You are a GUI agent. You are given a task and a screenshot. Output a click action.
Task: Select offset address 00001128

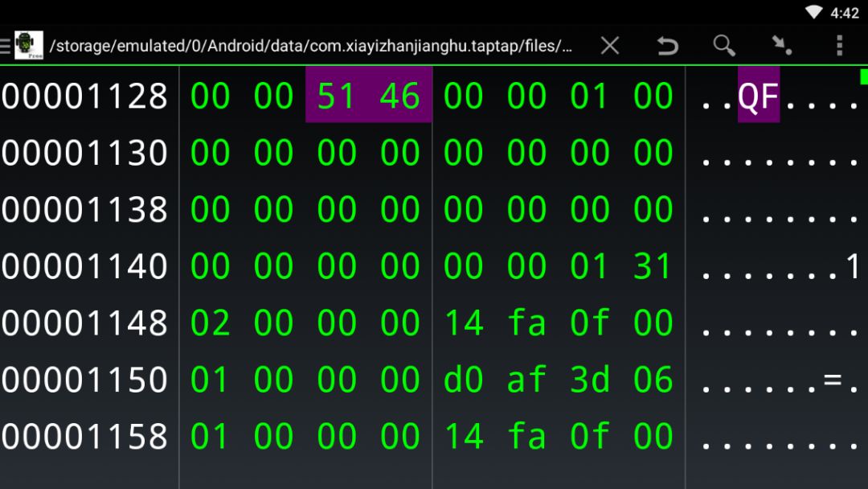pos(84,96)
